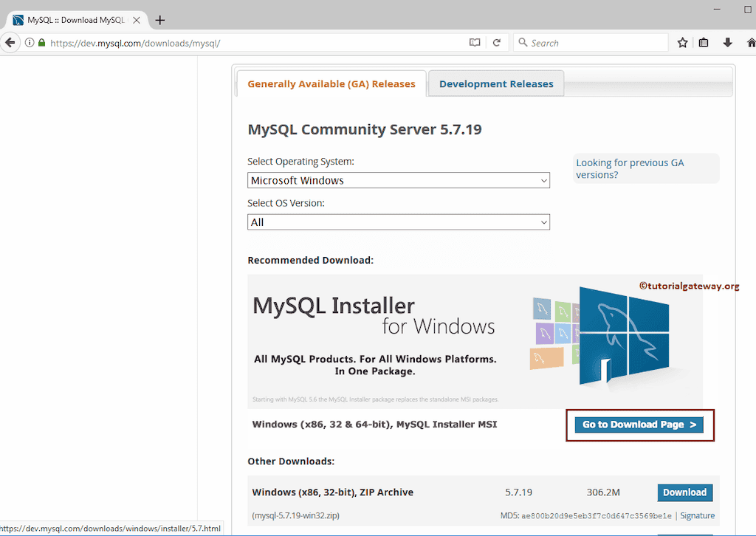Go to home page icon

[751, 43]
